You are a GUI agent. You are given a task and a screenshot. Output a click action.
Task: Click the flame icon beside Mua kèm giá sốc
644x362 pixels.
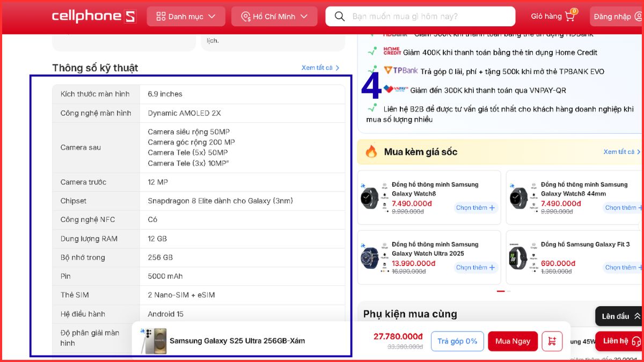[x=371, y=152]
